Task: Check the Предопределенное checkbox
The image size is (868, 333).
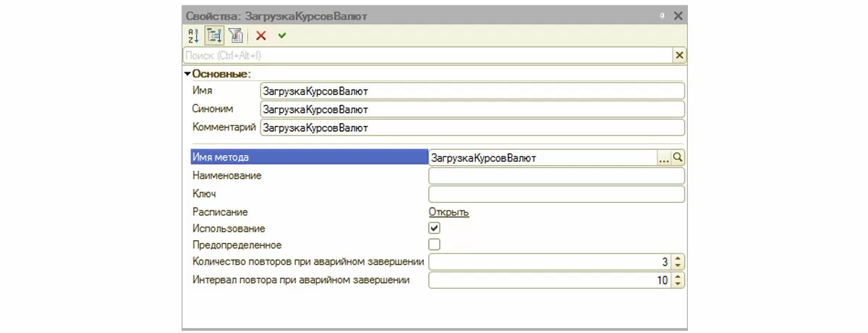Action: [x=435, y=245]
